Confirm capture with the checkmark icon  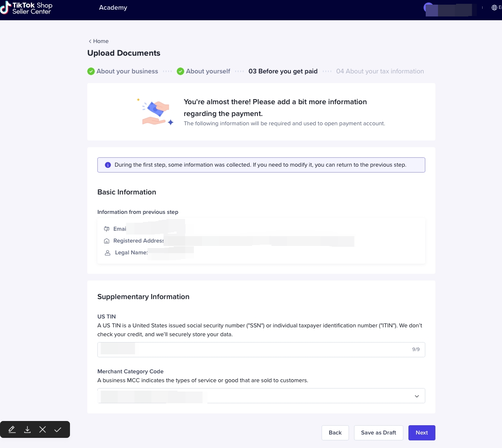point(58,429)
